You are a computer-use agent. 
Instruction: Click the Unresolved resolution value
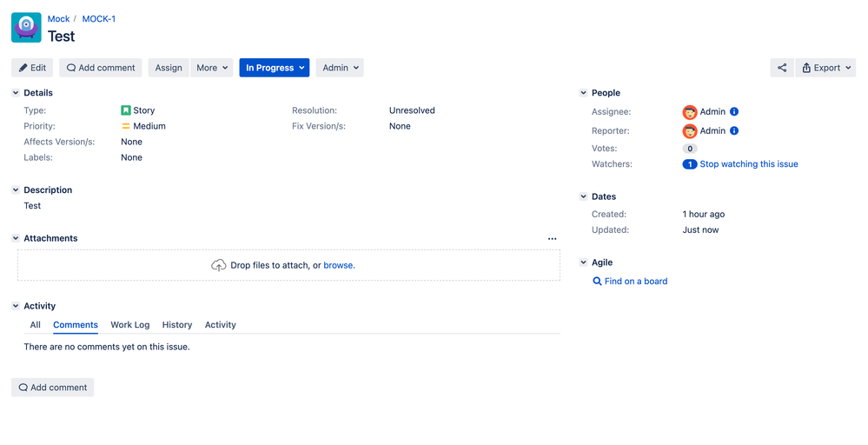coord(412,110)
